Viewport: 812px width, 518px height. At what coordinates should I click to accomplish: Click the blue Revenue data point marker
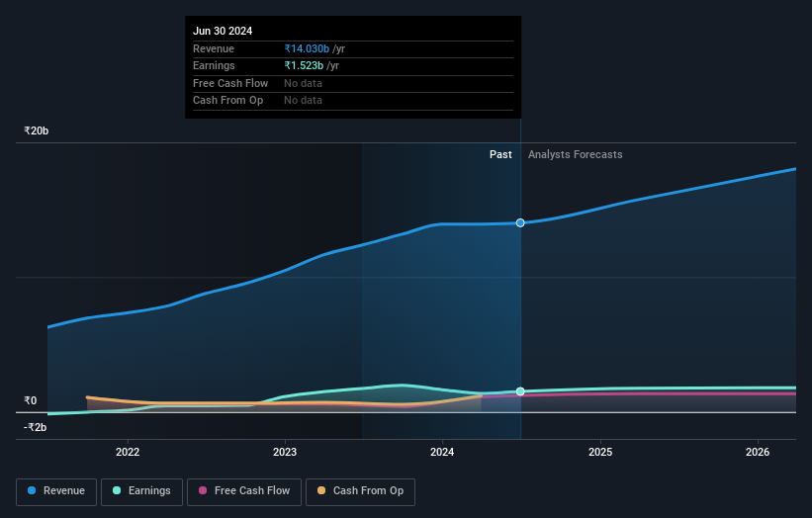pos(520,222)
